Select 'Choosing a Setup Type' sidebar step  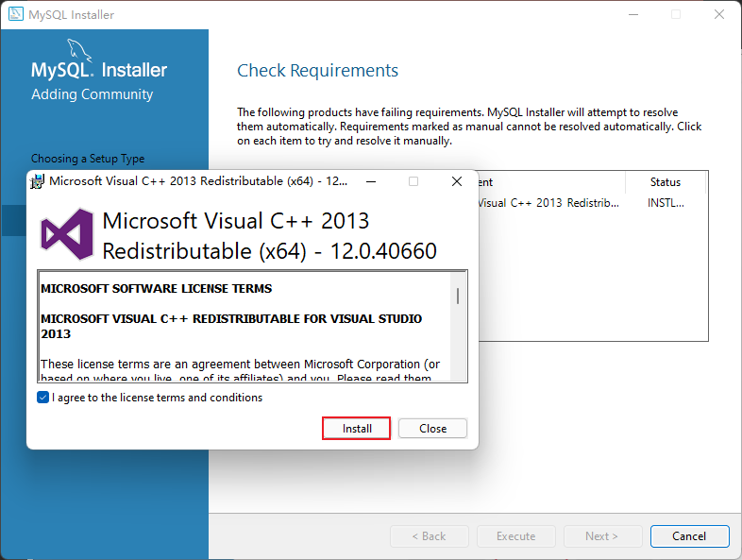click(88, 159)
